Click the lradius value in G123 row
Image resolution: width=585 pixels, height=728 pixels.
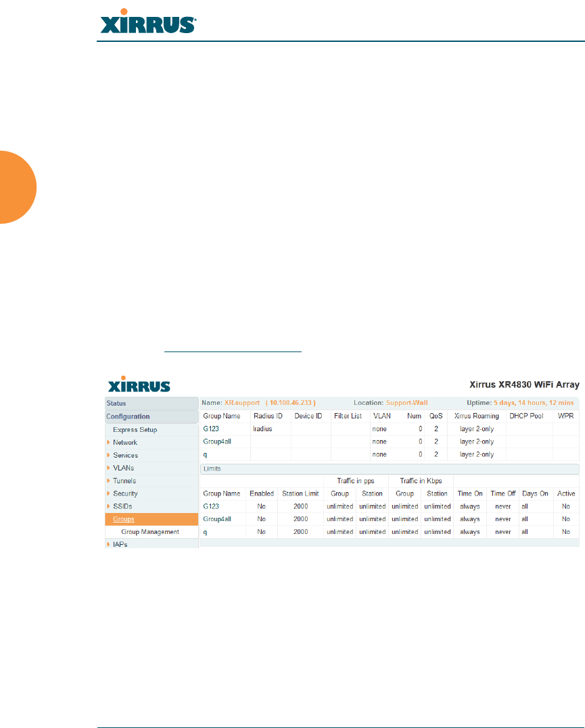pos(262,429)
